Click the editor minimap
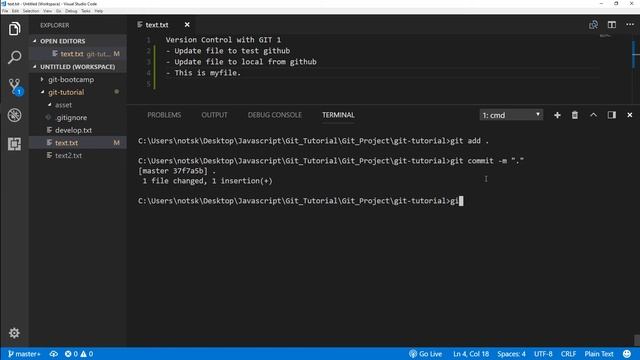This screenshot has width=640, height=360. click(605, 37)
